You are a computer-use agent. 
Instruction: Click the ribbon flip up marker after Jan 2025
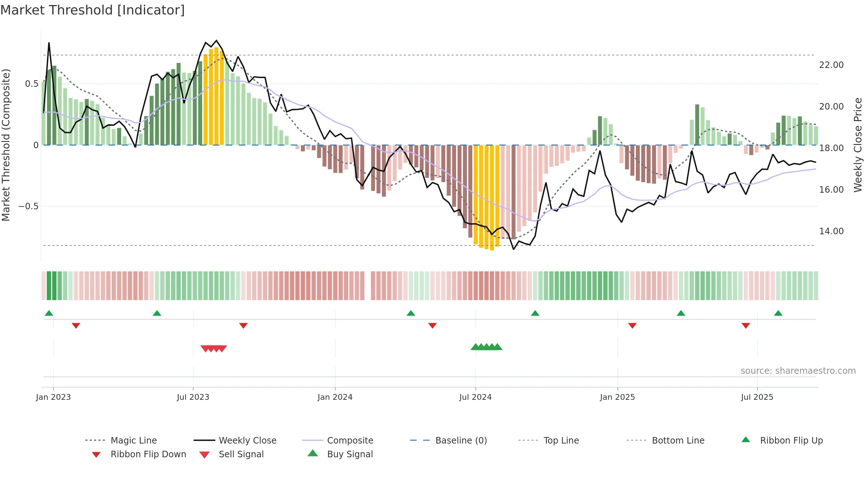[681, 313]
